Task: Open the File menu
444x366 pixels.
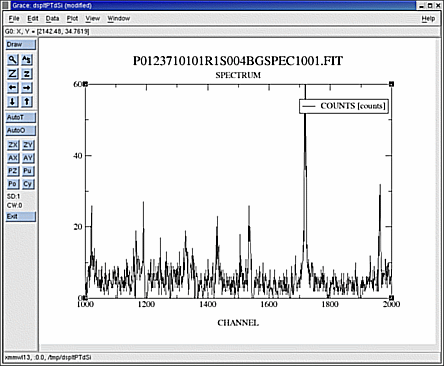Action: [14, 19]
